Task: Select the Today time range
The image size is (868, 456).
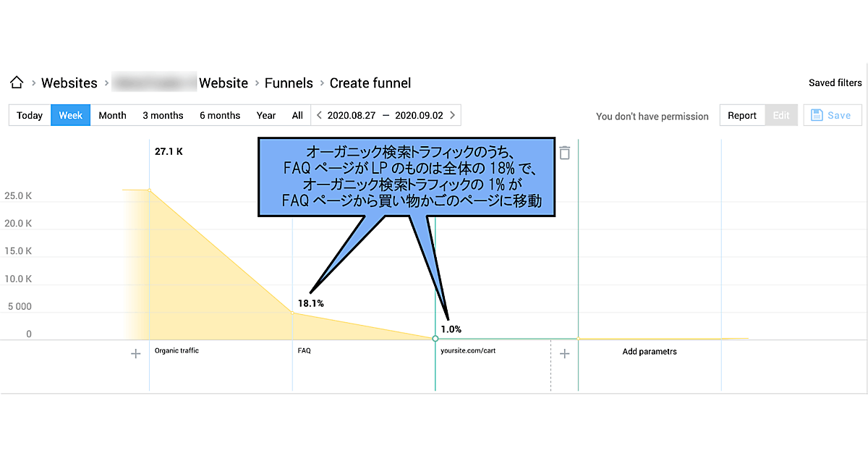Action: (x=30, y=115)
